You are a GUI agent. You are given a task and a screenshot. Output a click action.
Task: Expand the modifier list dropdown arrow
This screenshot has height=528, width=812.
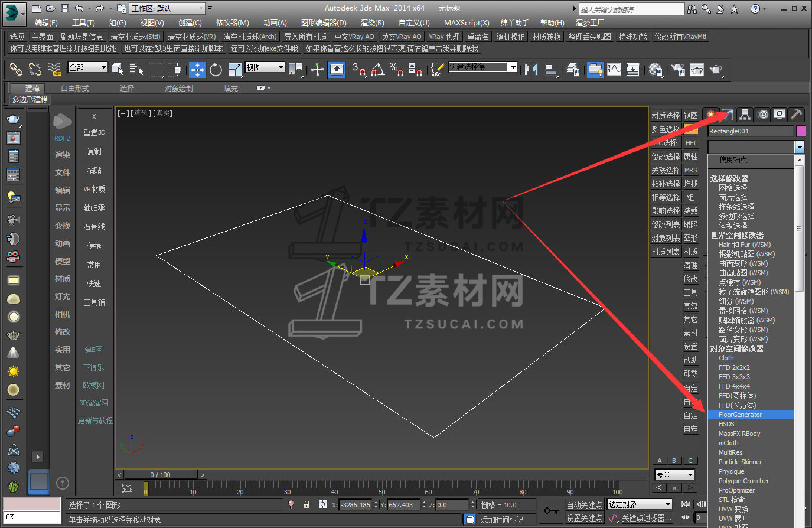point(799,147)
